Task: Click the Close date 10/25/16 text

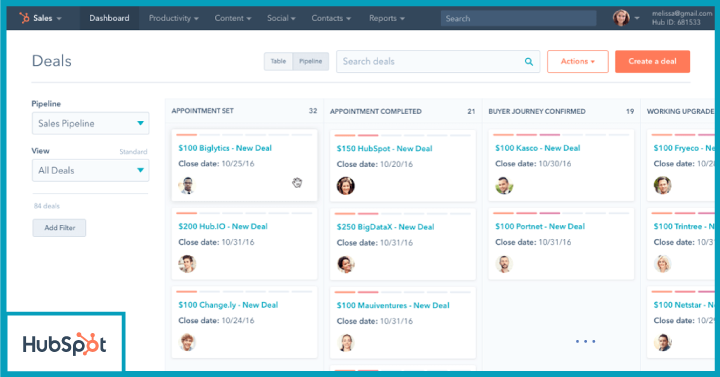Action: [216, 163]
